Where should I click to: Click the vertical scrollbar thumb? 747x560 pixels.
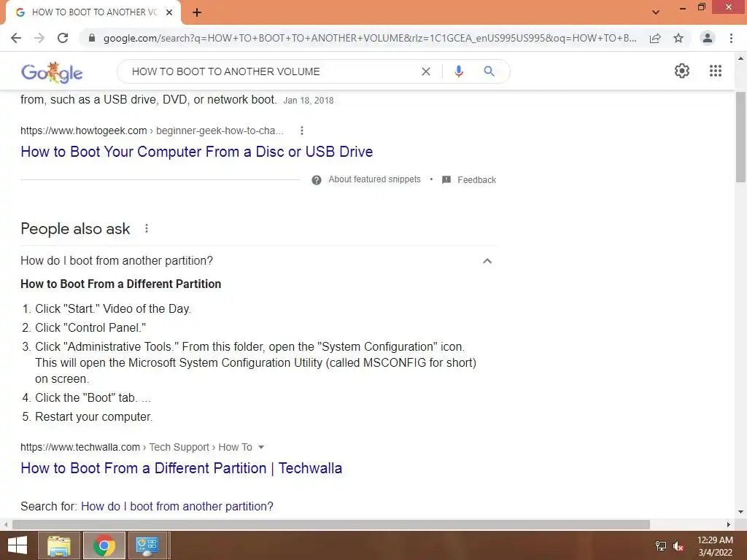[x=741, y=136]
